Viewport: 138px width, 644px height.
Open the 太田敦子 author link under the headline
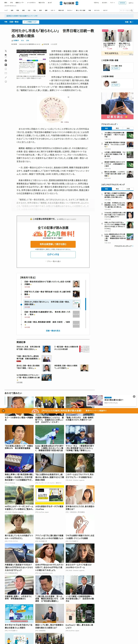click(x=16, y=40)
